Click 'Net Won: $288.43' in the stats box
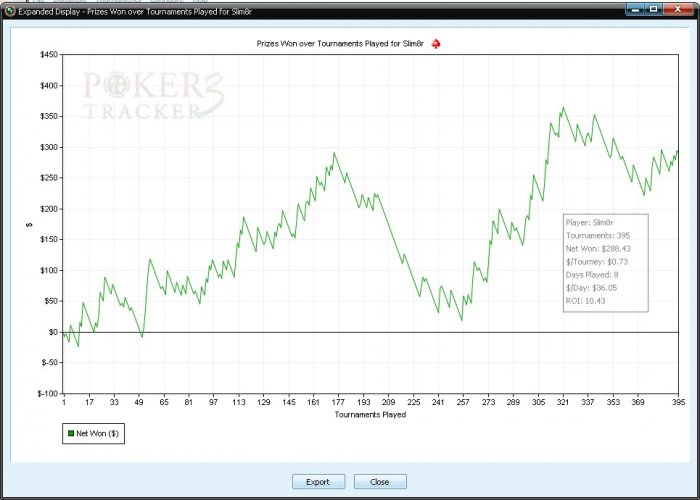 tap(598, 249)
